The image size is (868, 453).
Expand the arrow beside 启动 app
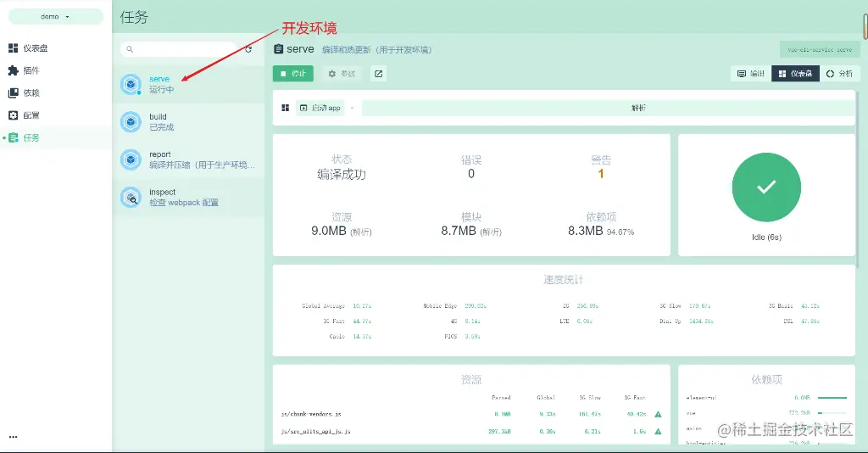pyautogui.click(x=352, y=108)
